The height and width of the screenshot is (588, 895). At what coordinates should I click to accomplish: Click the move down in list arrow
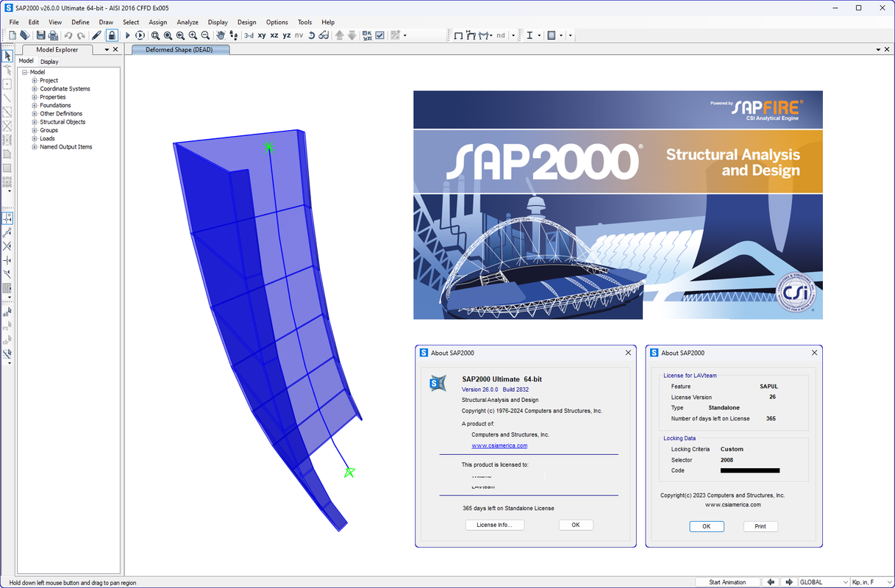click(x=352, y=35)
